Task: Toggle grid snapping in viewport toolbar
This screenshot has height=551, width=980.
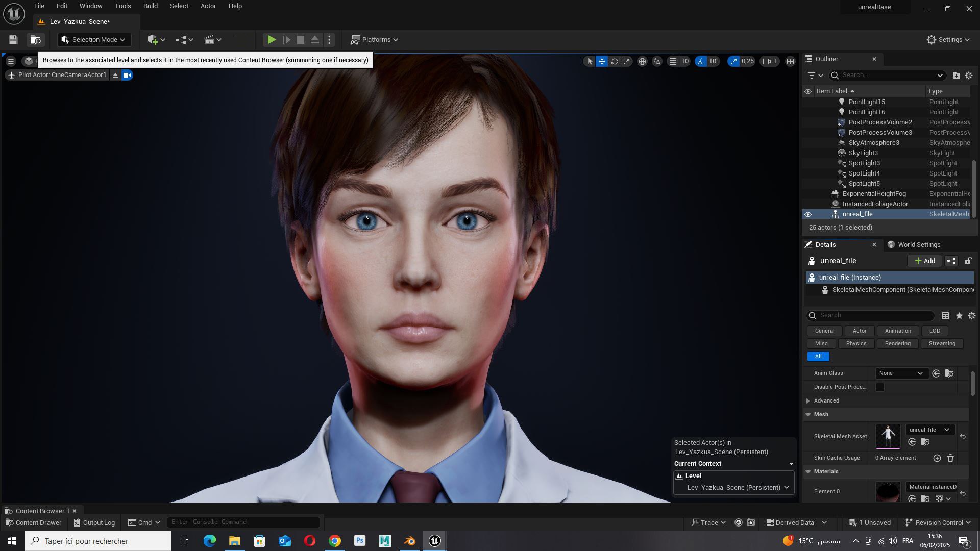Action: point(673,61)
